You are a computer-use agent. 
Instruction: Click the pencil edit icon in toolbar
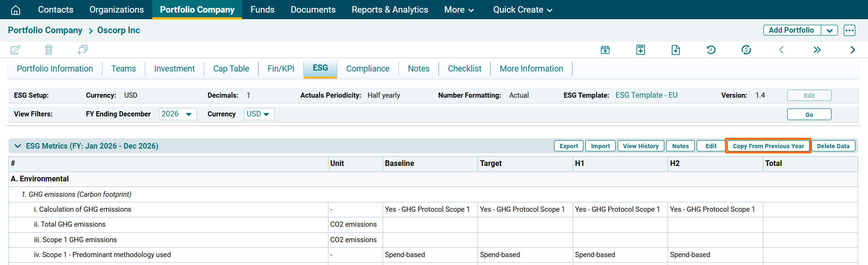tap(15, 50)
